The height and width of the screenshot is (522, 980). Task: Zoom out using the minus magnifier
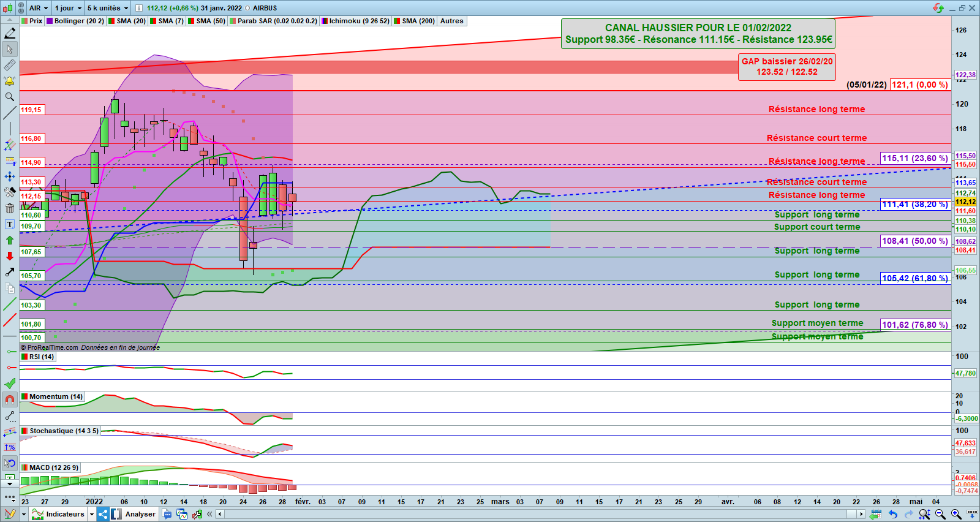940,514
